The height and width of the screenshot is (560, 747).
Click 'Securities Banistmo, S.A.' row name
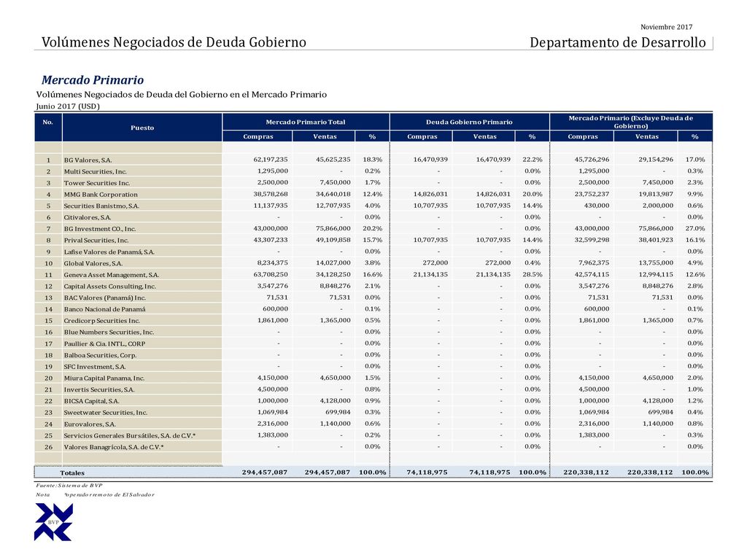101,206
